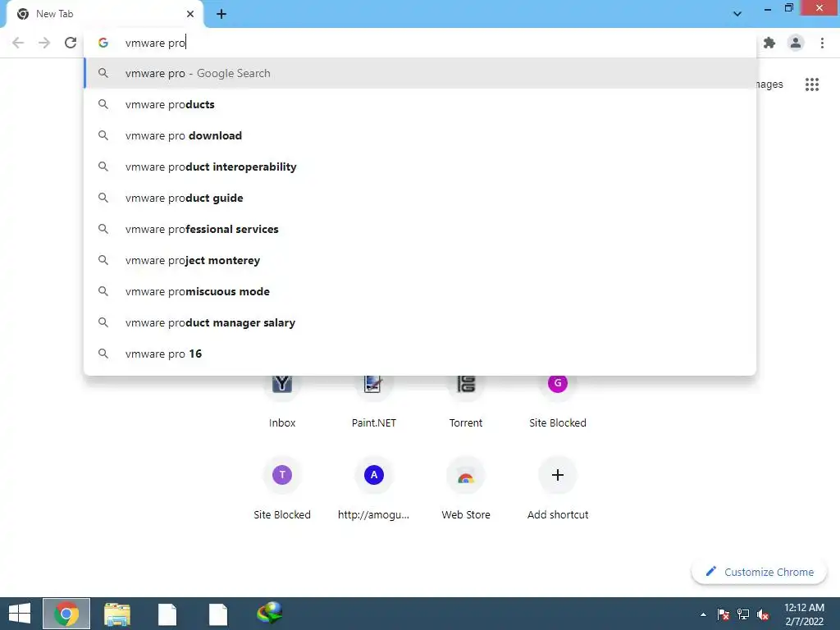The height and width of the screenshot is (630, 840).
Task: Open the Web Store shortcut
Action: [x=466, y=489]
